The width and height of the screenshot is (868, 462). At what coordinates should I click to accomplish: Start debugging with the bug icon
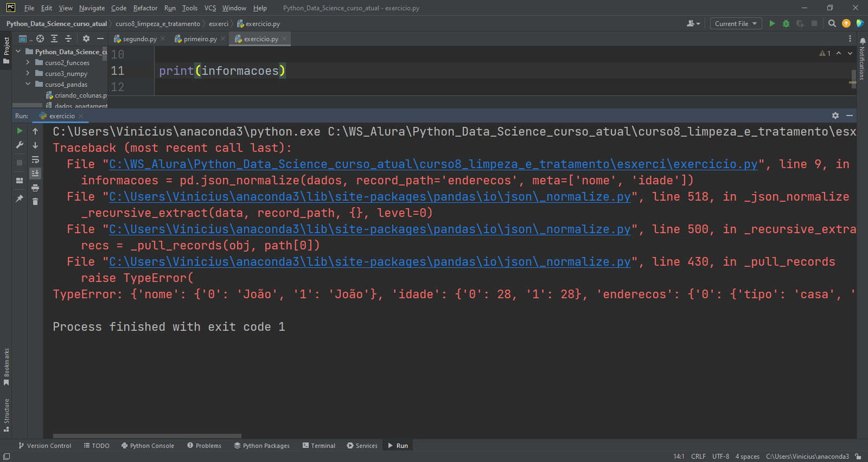click(x=786, y=23)
